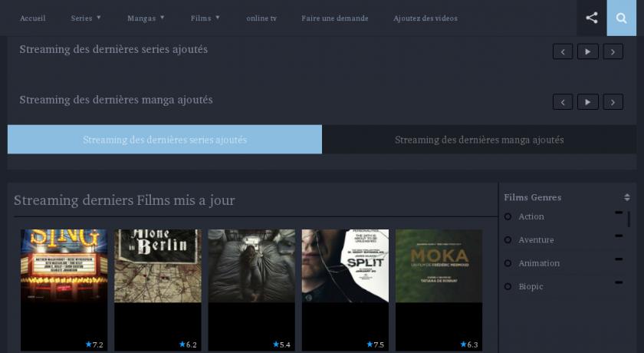The height and width of the screenshot is (353, 644).
Task: Open the online tv menu item
Action: (261, 18)
